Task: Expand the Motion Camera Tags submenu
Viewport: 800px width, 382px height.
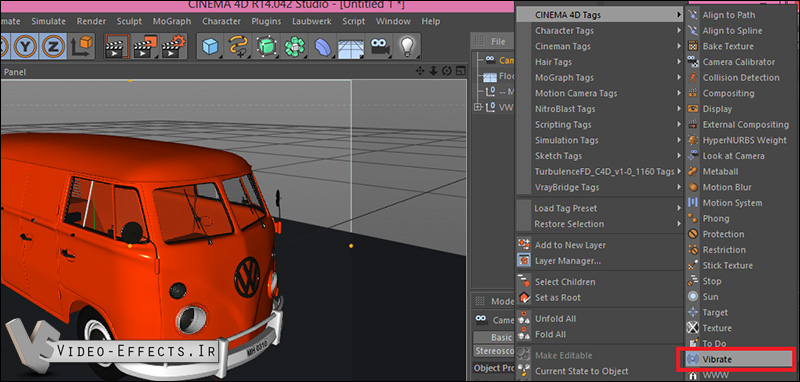Action: pos(600,93)
